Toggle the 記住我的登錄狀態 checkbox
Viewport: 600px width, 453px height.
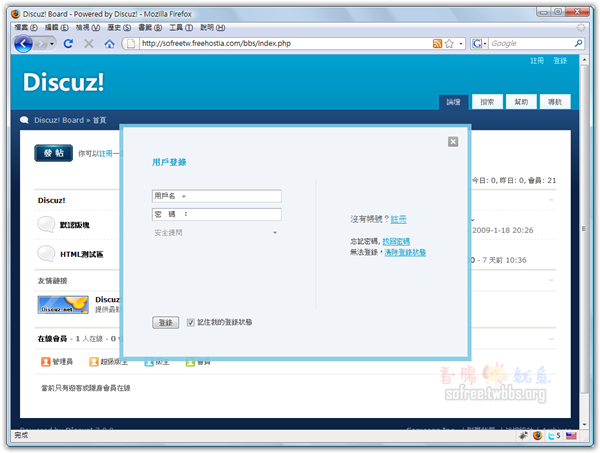click(x=191, y=322)
